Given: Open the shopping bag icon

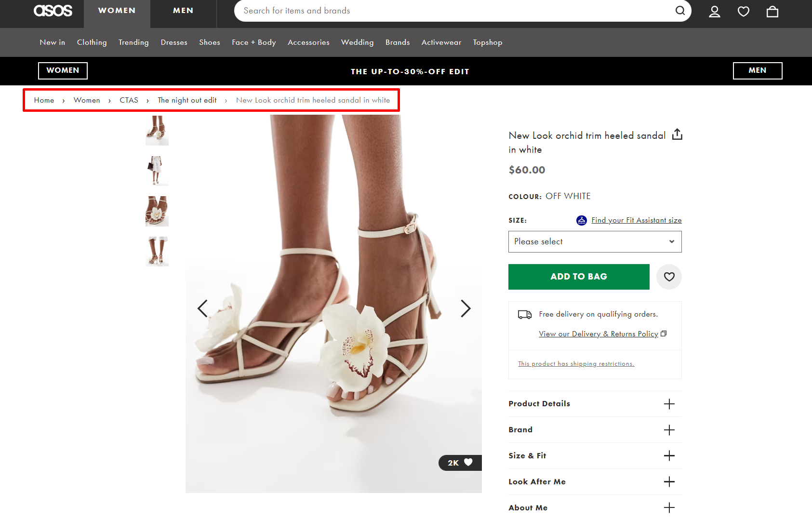Looking at the screenshot, I should (x=772, y=12).
